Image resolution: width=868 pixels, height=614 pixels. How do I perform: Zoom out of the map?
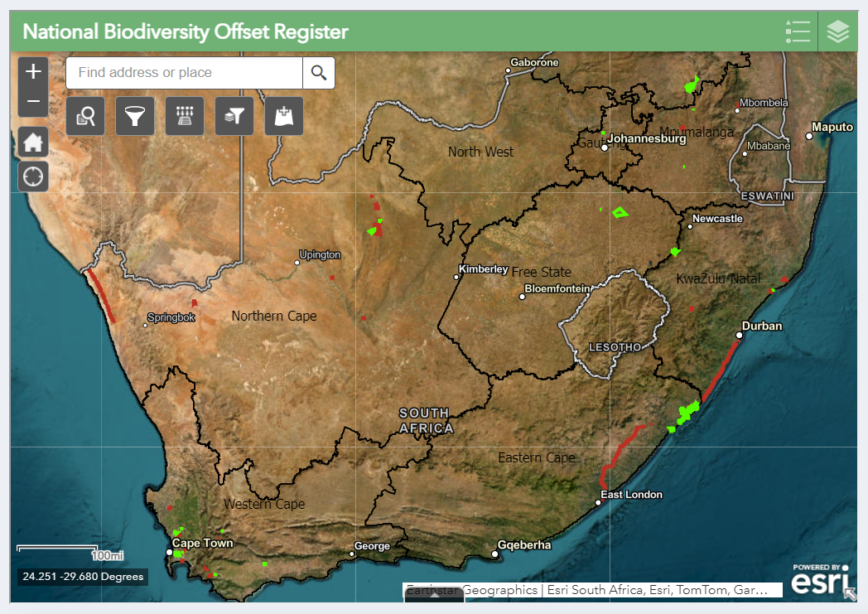[33, 102]
